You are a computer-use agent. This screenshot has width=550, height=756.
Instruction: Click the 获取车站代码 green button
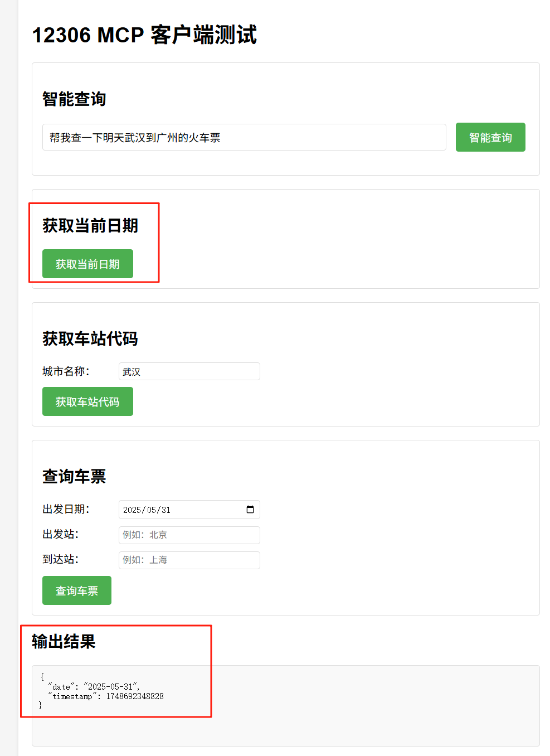(x=87, y=401)
